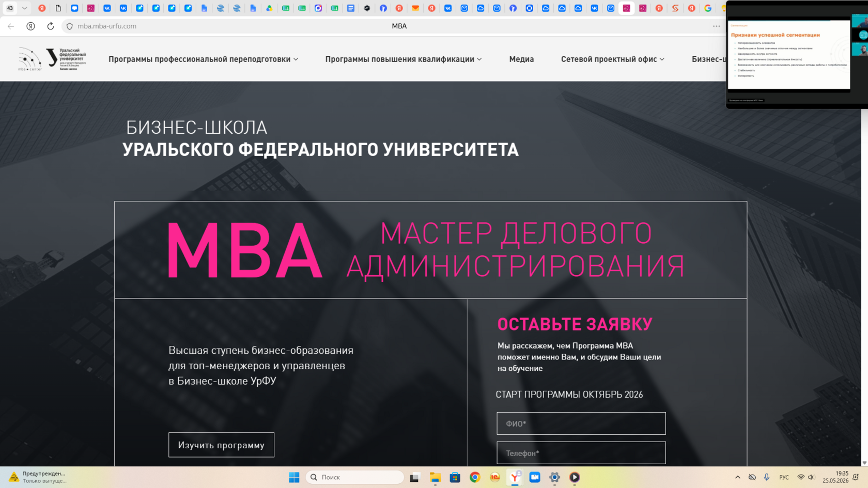Click the MBA center UrFU logo
This screenshot has height=488, width=868.
(52, 59)
